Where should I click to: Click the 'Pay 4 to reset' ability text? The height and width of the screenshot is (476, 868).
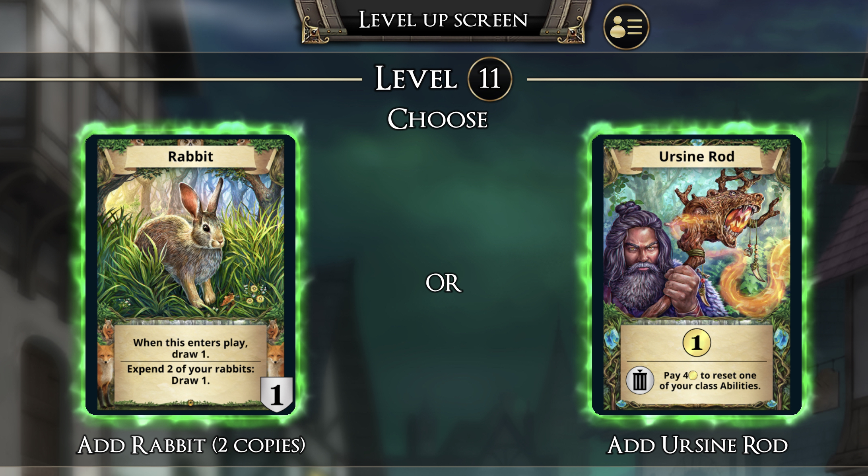(710, 380)
